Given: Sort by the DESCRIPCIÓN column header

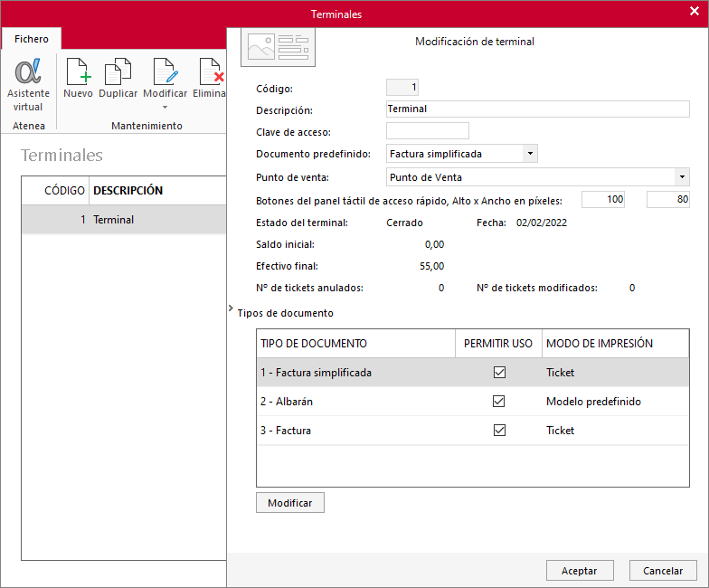Looking at the screenshot, I should 157,190.
